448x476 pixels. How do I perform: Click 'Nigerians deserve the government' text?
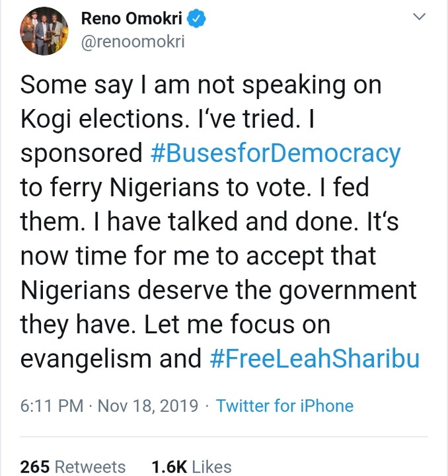[x=219, y=290]
